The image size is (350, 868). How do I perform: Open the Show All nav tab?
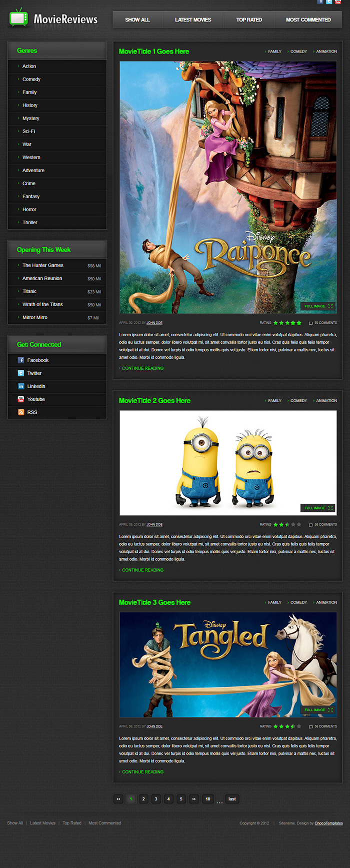(137, 20)
